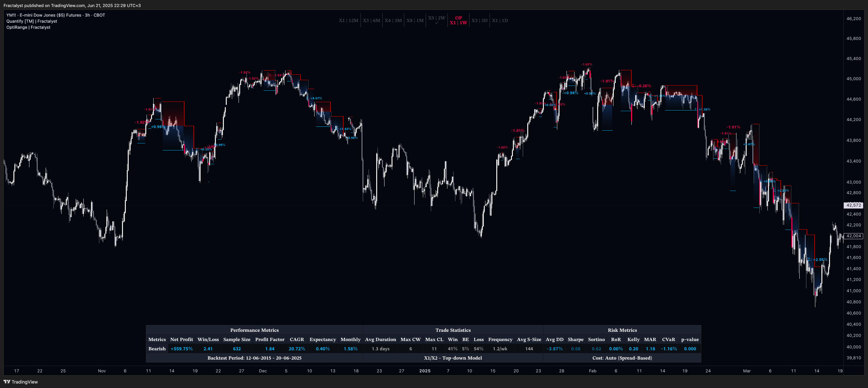Select the X4 | 3M timeframe cell
The width and height of the screenshot is (868, 388).
tap(393, 20)
